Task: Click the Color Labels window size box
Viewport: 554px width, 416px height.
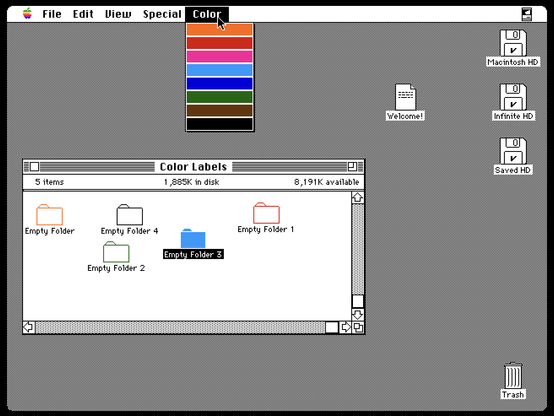Action: pos(358,328)
